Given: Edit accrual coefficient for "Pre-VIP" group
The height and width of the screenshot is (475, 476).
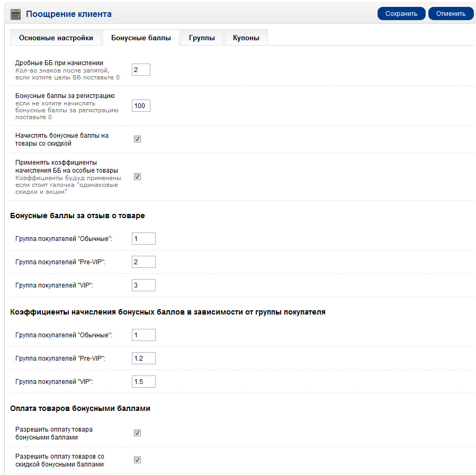Looking at the screenshot, I should pyautogui.click(x=143, y=359).
